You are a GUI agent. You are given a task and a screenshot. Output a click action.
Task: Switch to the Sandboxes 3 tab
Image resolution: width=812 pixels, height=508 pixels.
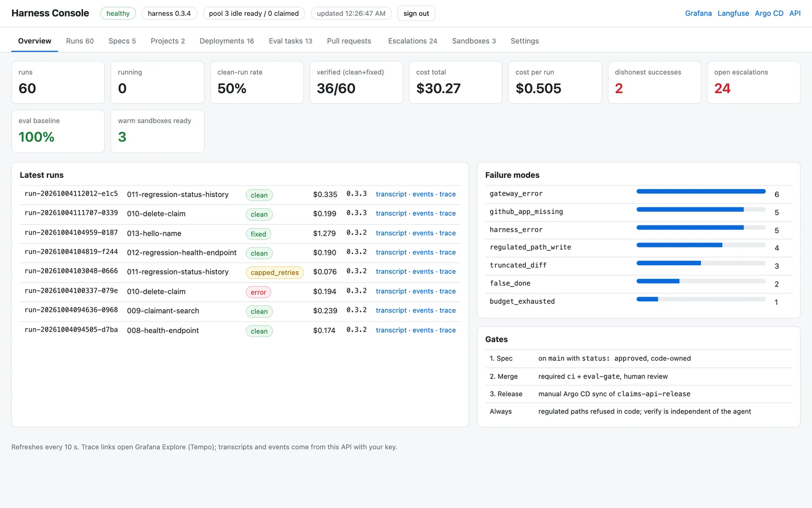click(x=474, y=41)
